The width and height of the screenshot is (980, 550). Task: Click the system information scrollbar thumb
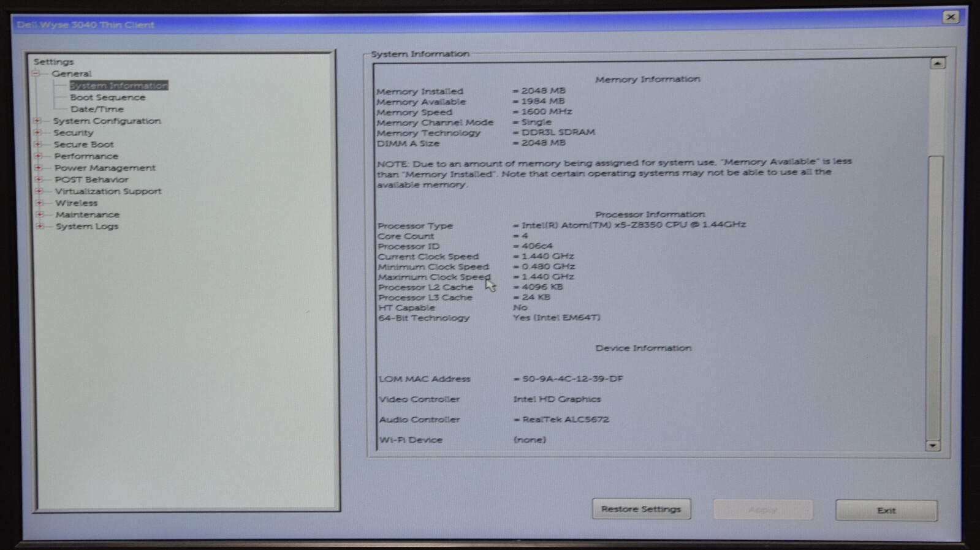(x=935, y=297)
